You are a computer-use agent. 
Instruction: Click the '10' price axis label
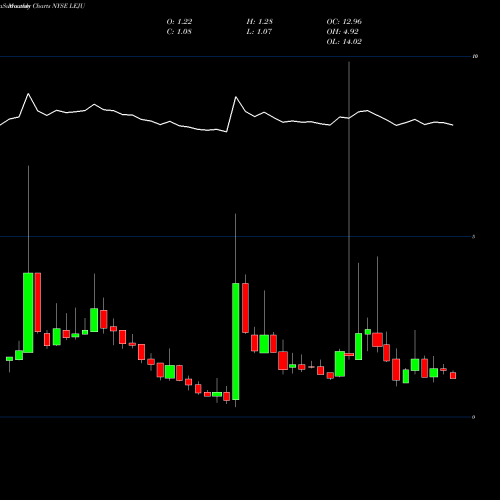point(475,56)
